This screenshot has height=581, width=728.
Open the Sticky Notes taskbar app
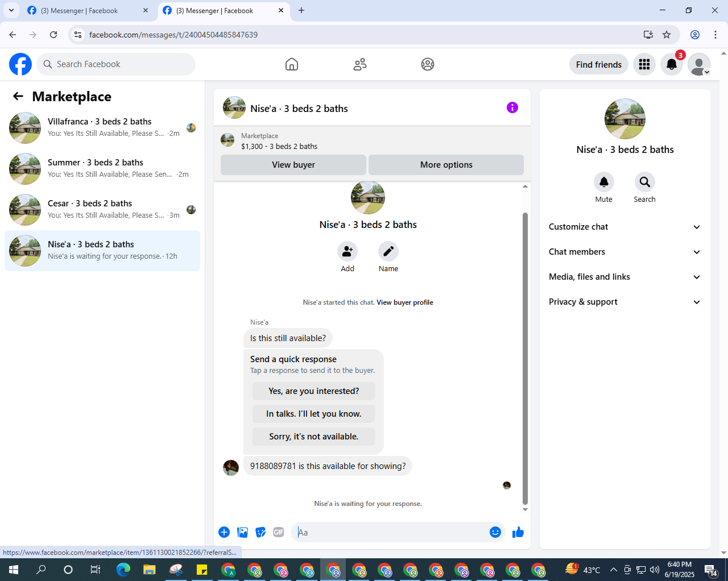tap(202, 570)
